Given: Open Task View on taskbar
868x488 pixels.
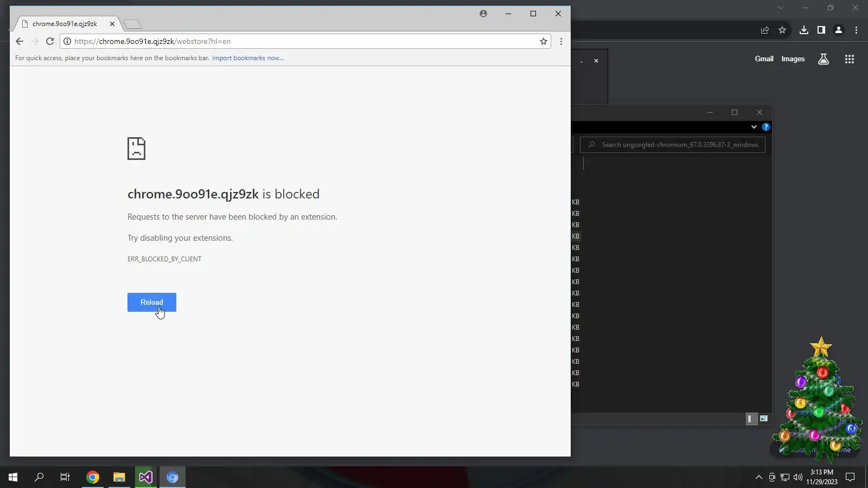Looking at the screenshot, I should (65, 477).
